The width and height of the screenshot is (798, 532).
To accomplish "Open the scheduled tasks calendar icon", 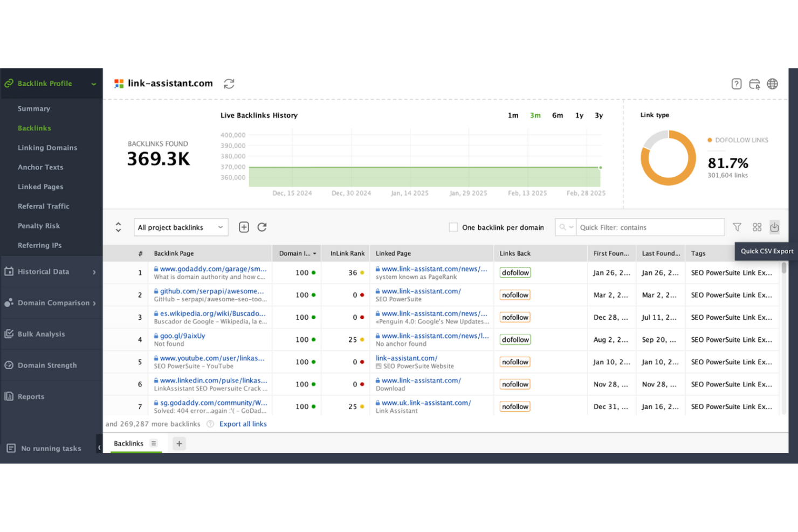I will point(755,84).
